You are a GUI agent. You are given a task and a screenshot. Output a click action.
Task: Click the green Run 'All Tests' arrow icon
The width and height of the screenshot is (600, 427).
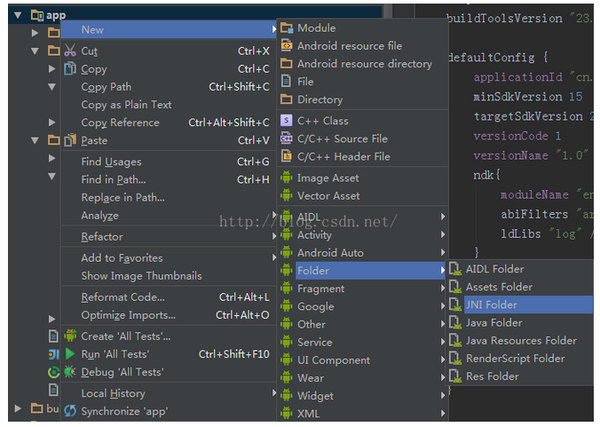tap(70, 354)
